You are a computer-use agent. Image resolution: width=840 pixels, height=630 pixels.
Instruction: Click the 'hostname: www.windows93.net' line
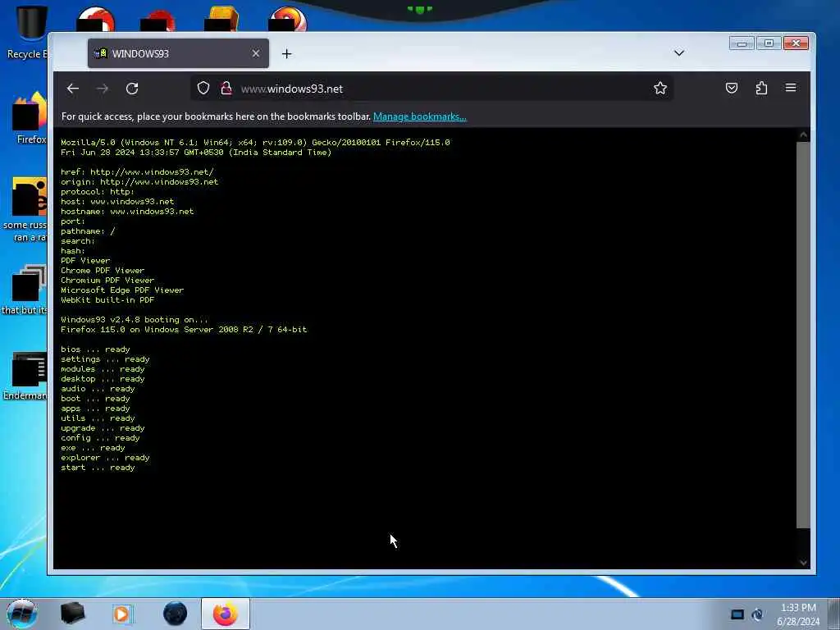tap(127, 212)
